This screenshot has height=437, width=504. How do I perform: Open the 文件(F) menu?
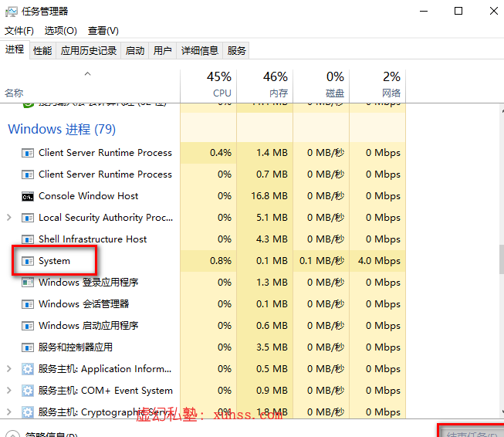point(19,31)
